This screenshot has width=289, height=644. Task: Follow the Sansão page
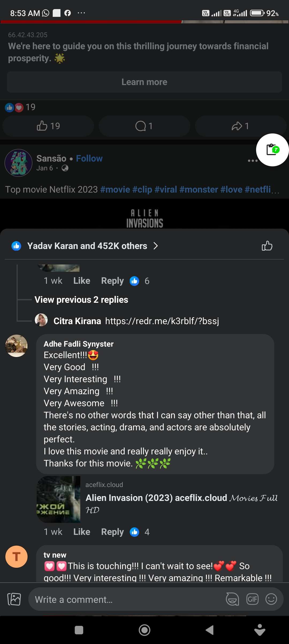pyautogui.click(x=89, y=158)
